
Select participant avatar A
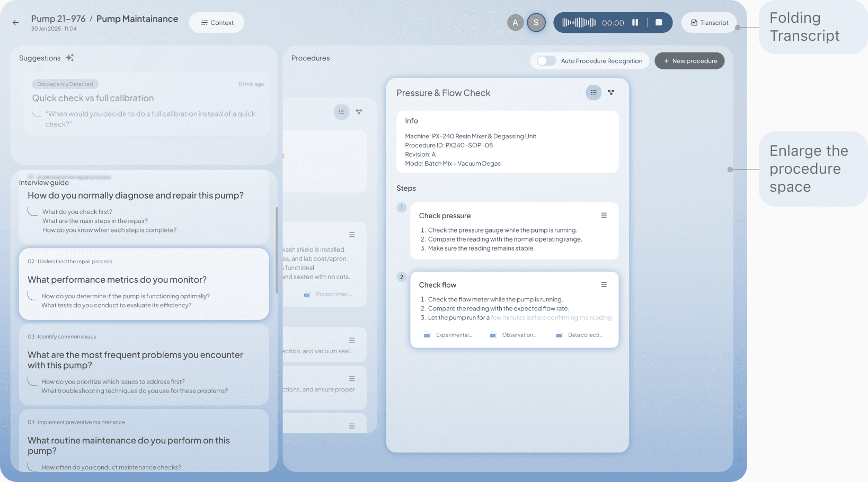coord(515,23)
